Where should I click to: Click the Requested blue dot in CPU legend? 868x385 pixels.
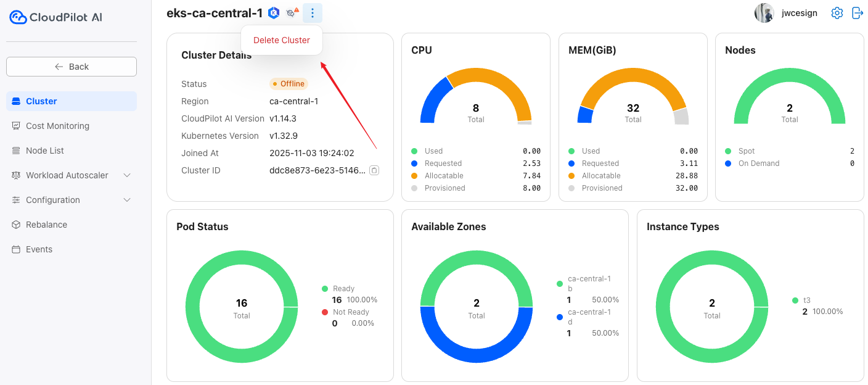(x=414, y=164)
